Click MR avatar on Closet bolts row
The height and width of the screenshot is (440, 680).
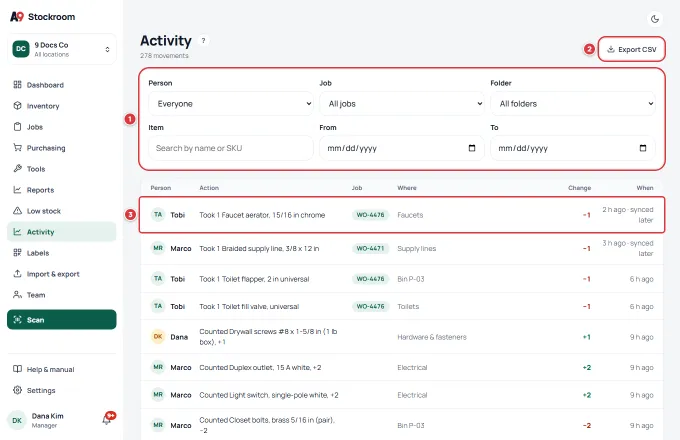click(x=158, y=425)
